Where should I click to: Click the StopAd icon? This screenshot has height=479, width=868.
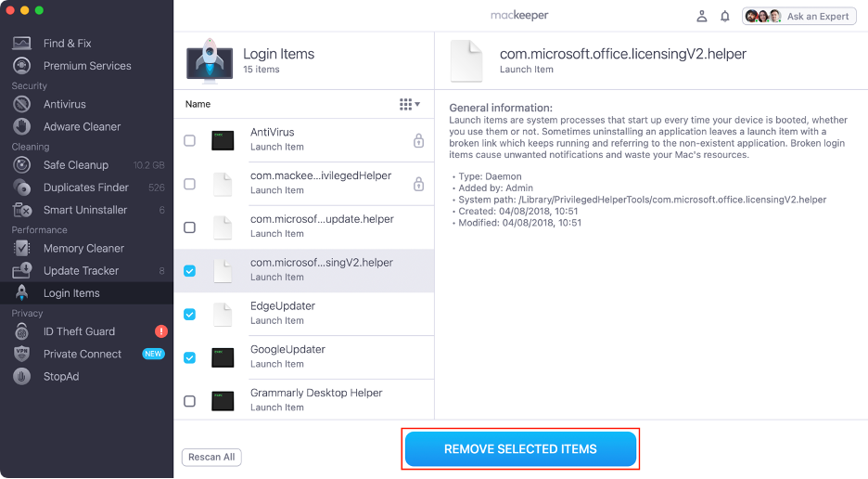21,376
